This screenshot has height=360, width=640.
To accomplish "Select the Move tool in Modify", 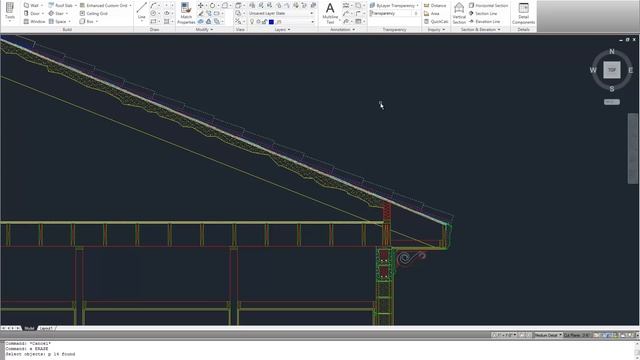I will click(x=200, y=5).
